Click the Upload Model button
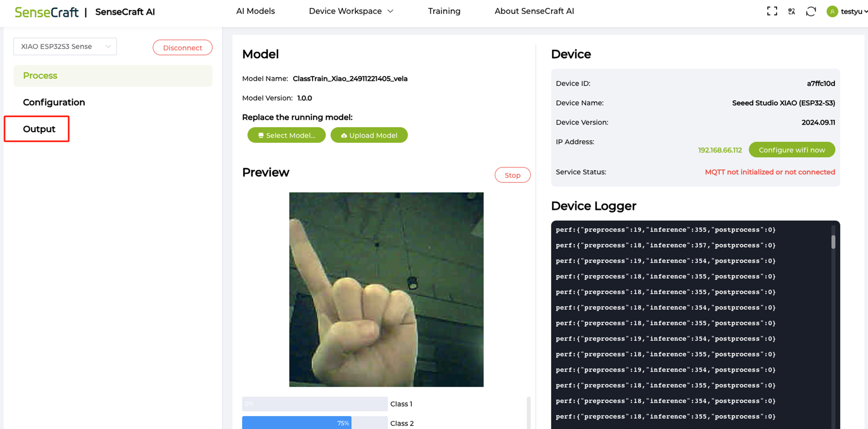Image resolution: width=868 pixels, height=429 pixels. click(369, 135)
